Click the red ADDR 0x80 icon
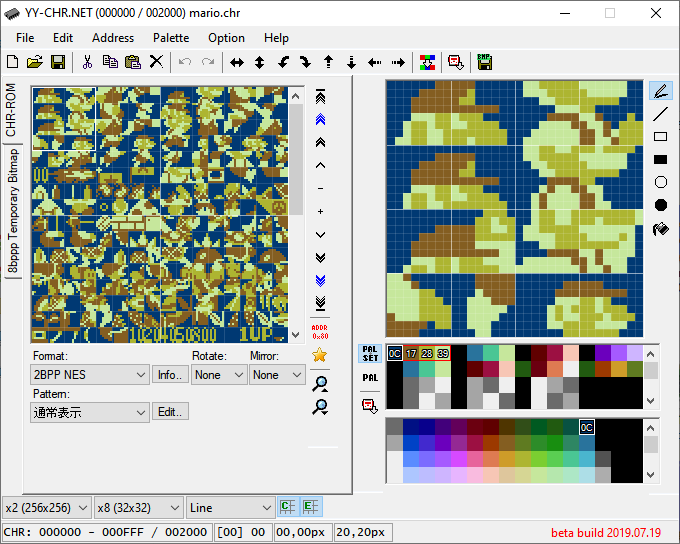 [320, 331]
